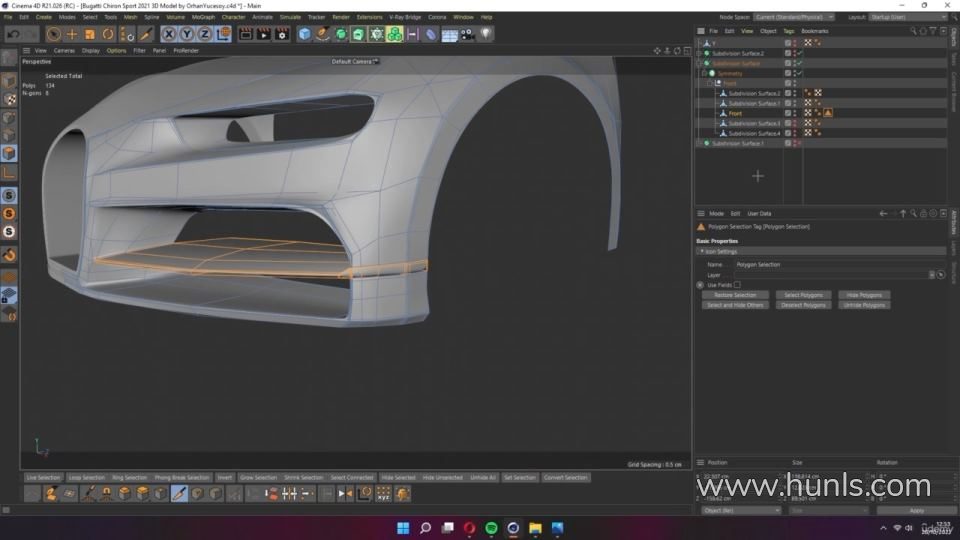Toggle the Z axis lock
This screenshot has height=540, width=960.
point(204,34)
